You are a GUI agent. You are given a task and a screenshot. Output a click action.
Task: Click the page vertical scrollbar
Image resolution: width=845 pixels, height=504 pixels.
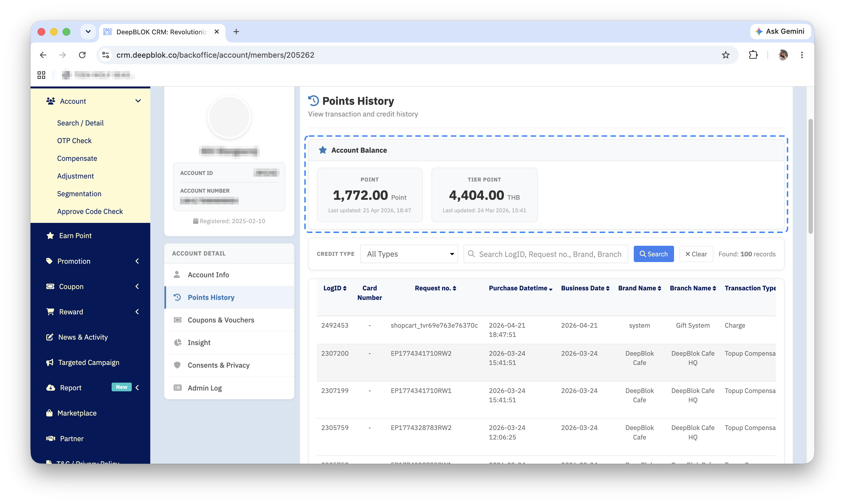[x=810, y=176]
